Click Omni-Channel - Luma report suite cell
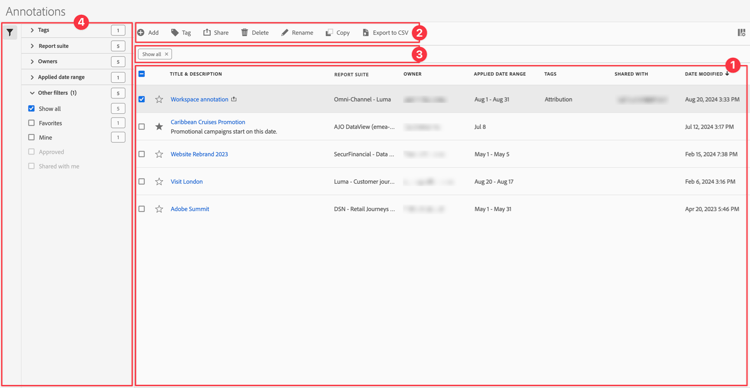750x388 pixels. (x=363, y=100)
